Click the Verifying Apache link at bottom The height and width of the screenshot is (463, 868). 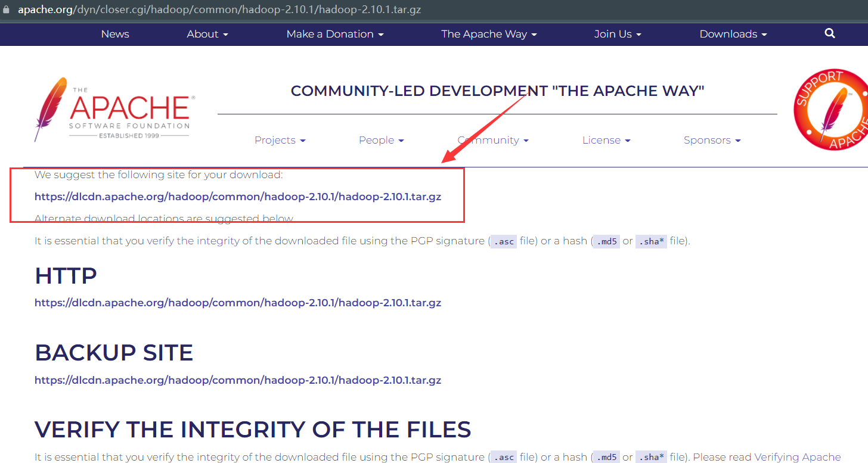point(798,457)
